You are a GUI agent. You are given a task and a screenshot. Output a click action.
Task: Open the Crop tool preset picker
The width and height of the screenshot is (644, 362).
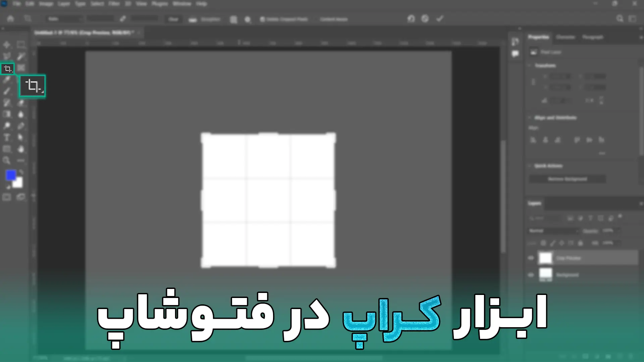(28, 19)
